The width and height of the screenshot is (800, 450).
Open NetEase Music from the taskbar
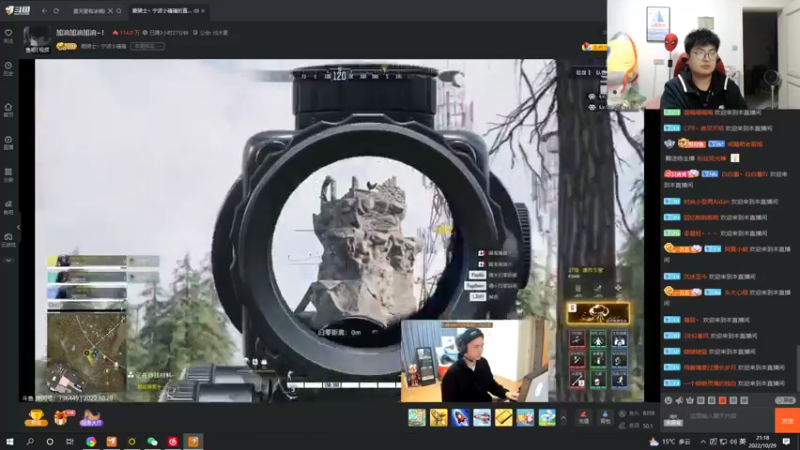click(172, 441)
